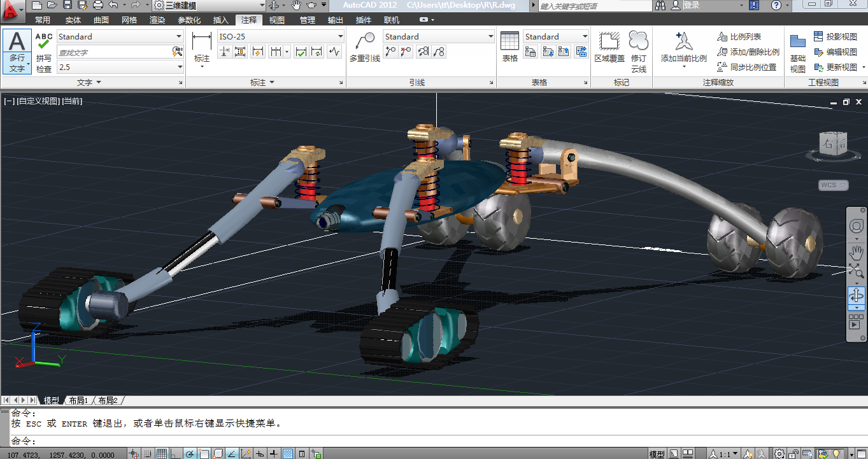Toggle Grid display in the status bar
The height and width of the screenshot is (459, 868).
click(162, 453)
